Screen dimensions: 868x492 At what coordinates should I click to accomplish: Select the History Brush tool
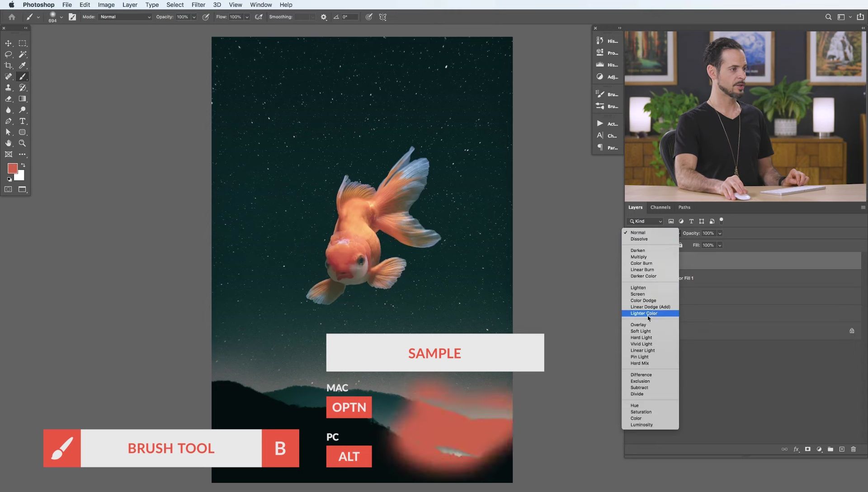22,88
